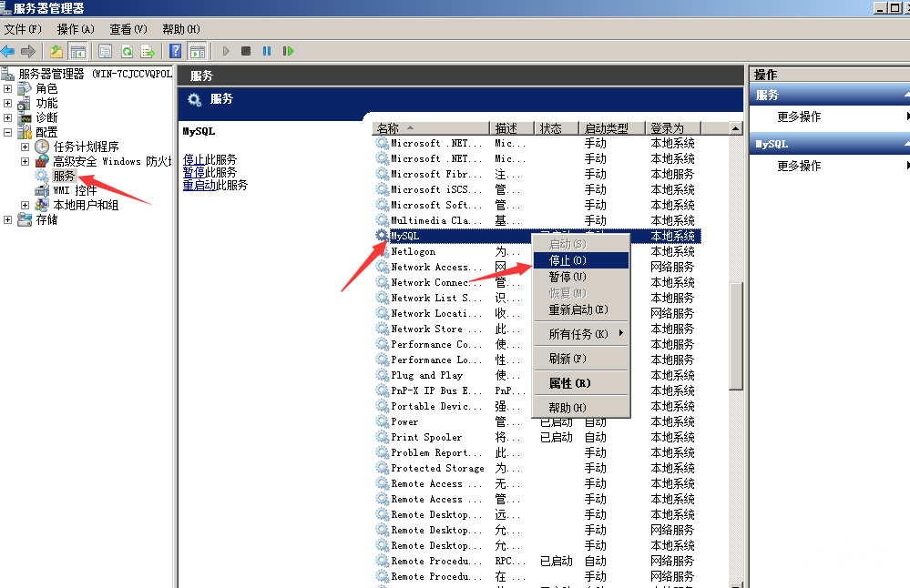Expand the 角色 tree node

pyautogui.click(x=8, y=88)
